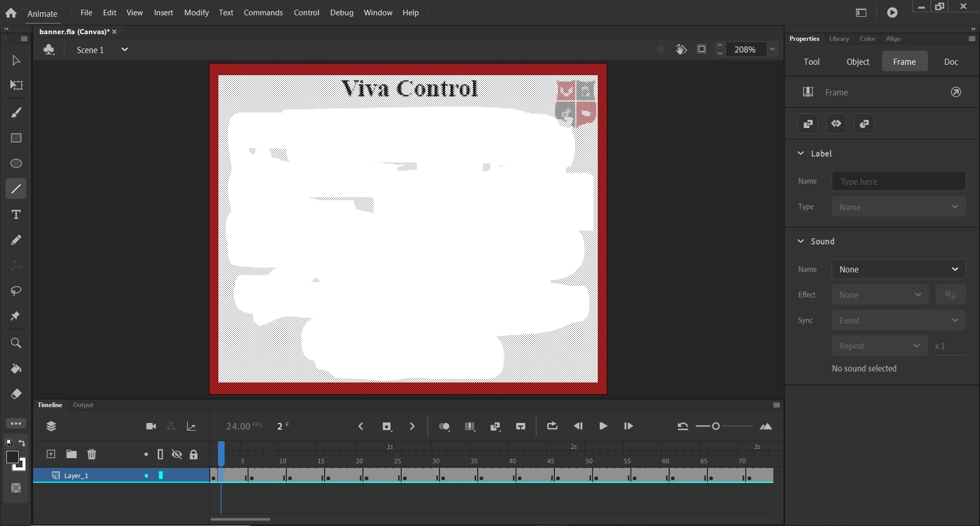The image size is (980, 526).
Task: Switch to the Object properties tab
Action: pos(858,62)
